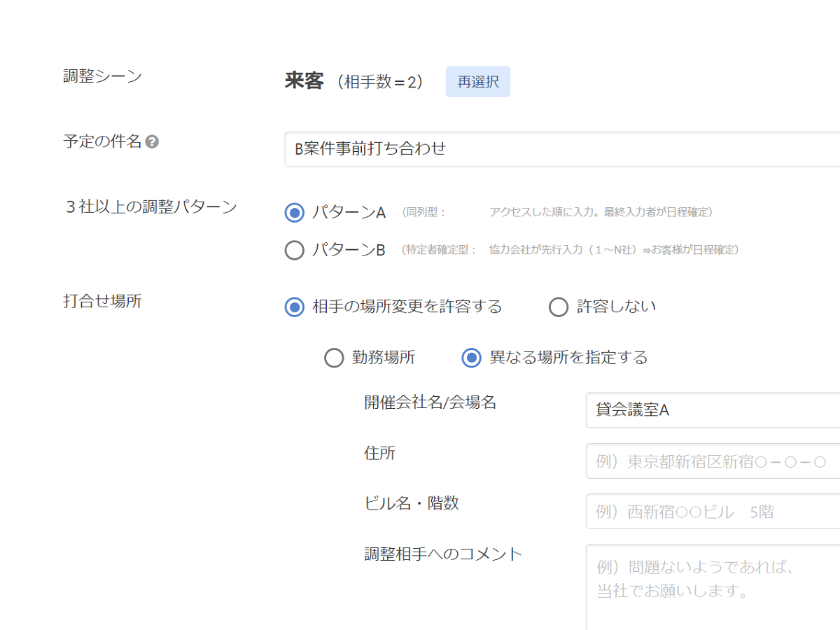840x630 pixels.
Task: Select the パターンB radio button
Action: pos(295,250)
